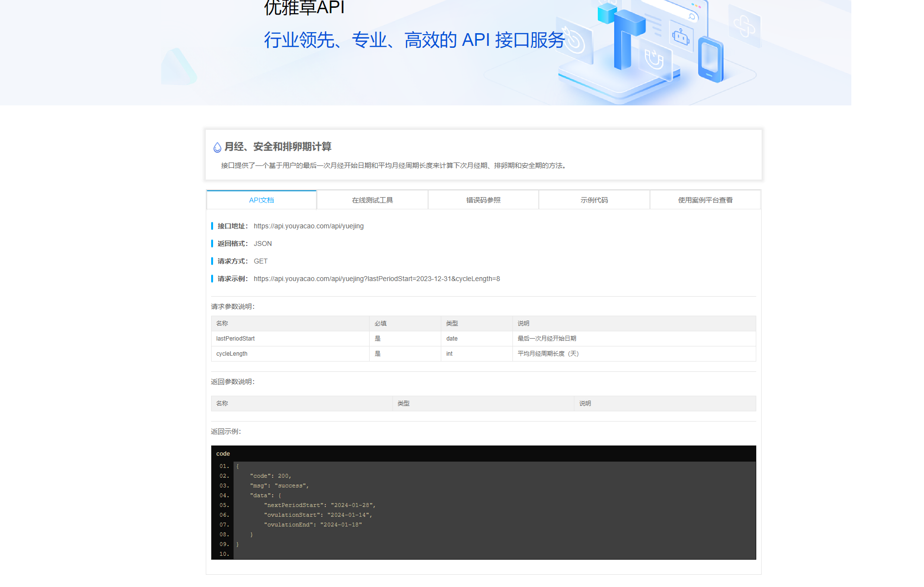Click the 请求参数说明 label
This screenshot has height=587, width=924.
coord(233,306)
